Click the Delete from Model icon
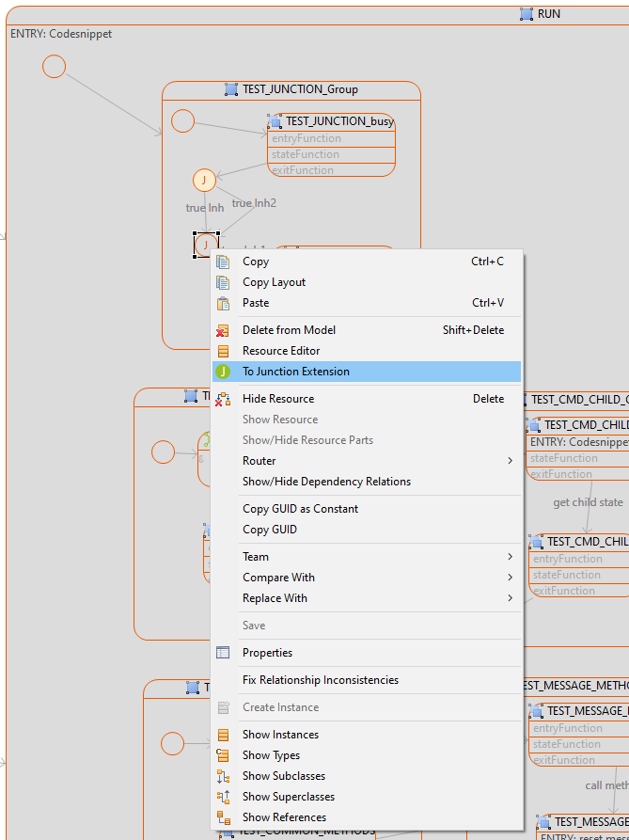Screen dimensions: 629x840 pyautogui.click(x=223, y=330)
